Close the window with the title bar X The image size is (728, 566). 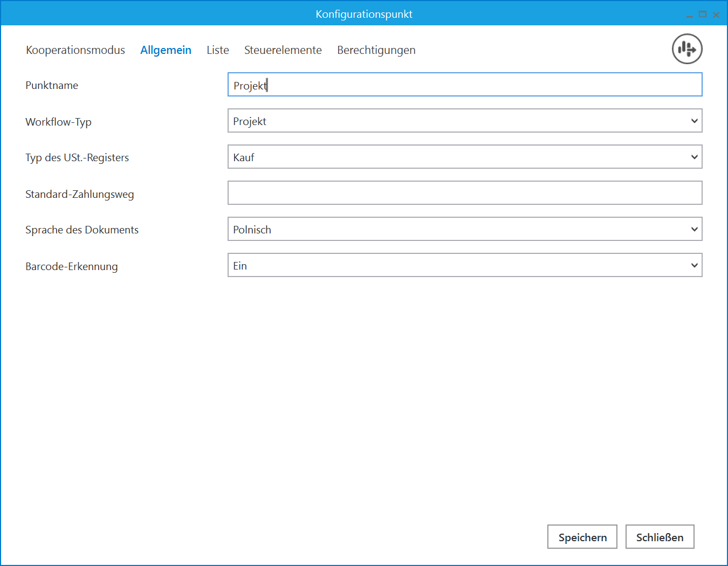pos(716,15)
